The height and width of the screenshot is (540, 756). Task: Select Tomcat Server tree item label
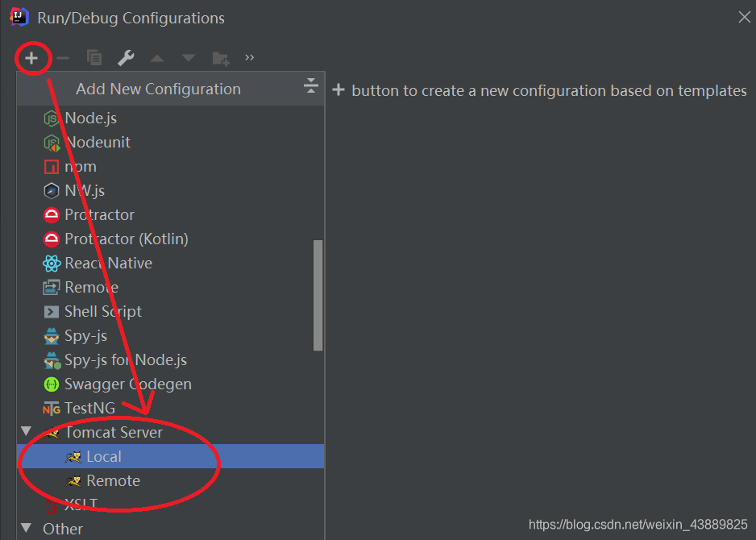click(x=114, y=433)
